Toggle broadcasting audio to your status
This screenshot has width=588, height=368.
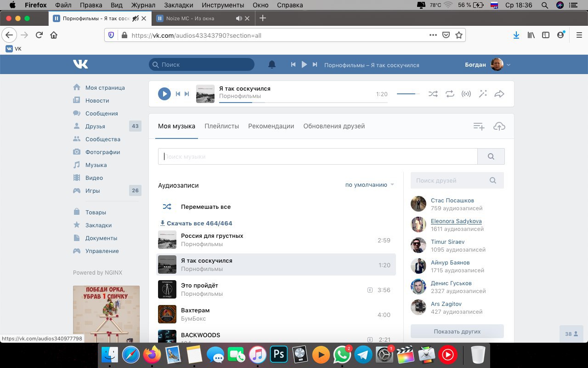(466, 94)
